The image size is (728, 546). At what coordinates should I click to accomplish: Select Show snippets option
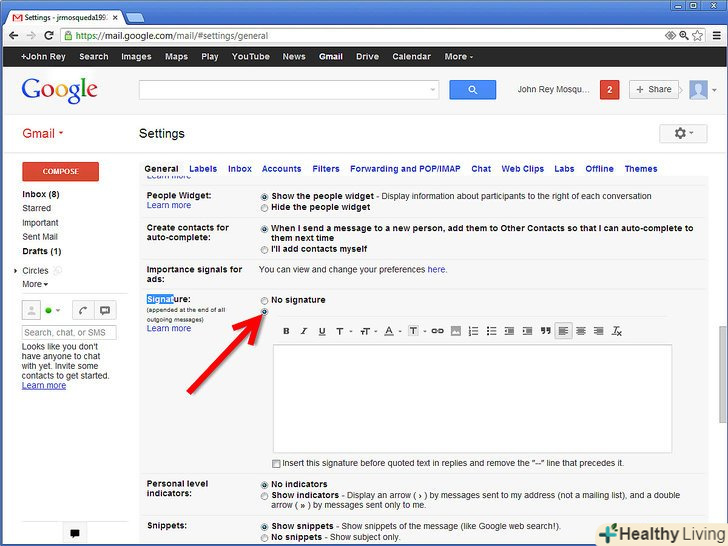(x=264, y=526)
